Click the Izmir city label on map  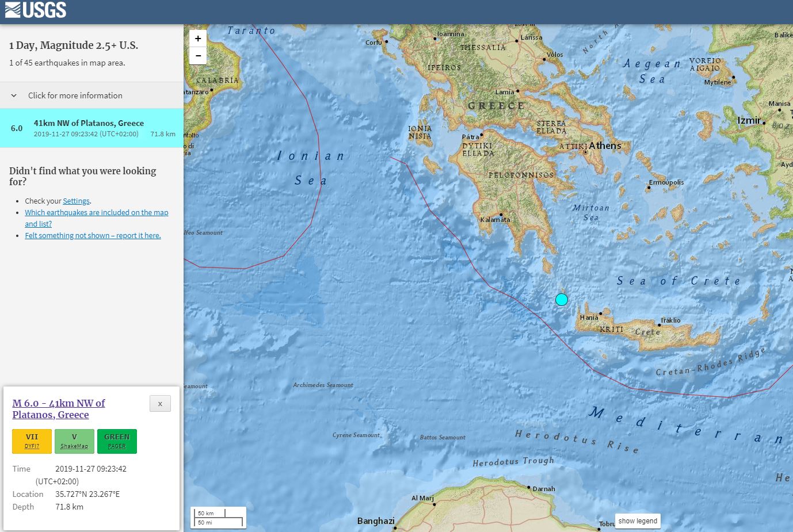click(x=749, y=121)
